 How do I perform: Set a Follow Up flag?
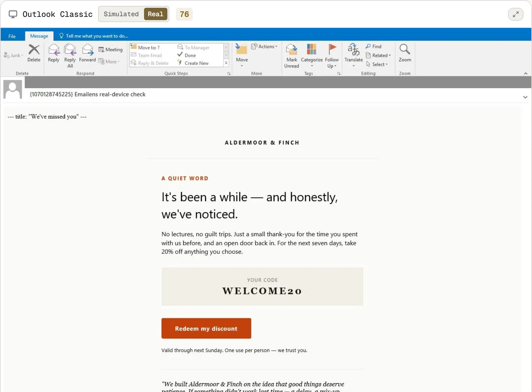click(332, 56)
